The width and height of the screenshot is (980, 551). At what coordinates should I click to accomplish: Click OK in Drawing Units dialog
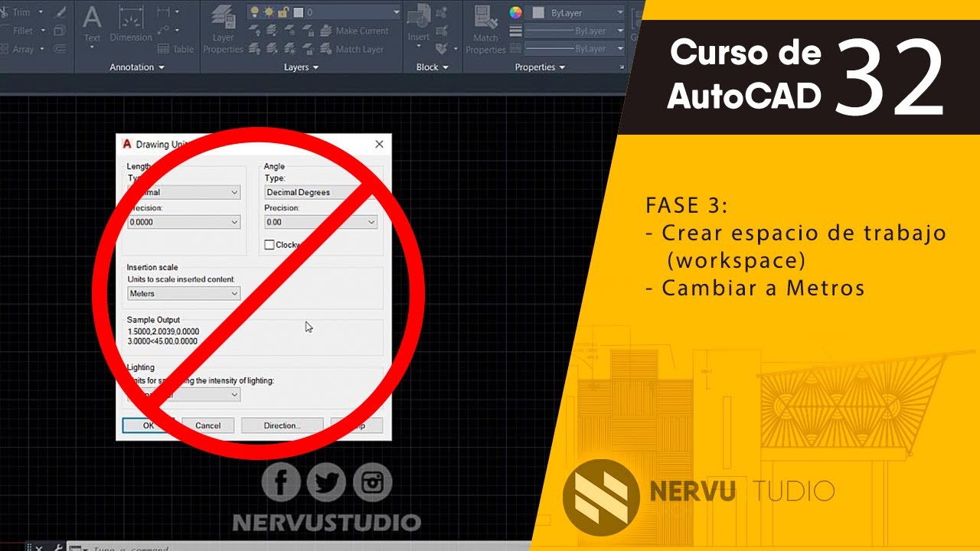point(149,425)
